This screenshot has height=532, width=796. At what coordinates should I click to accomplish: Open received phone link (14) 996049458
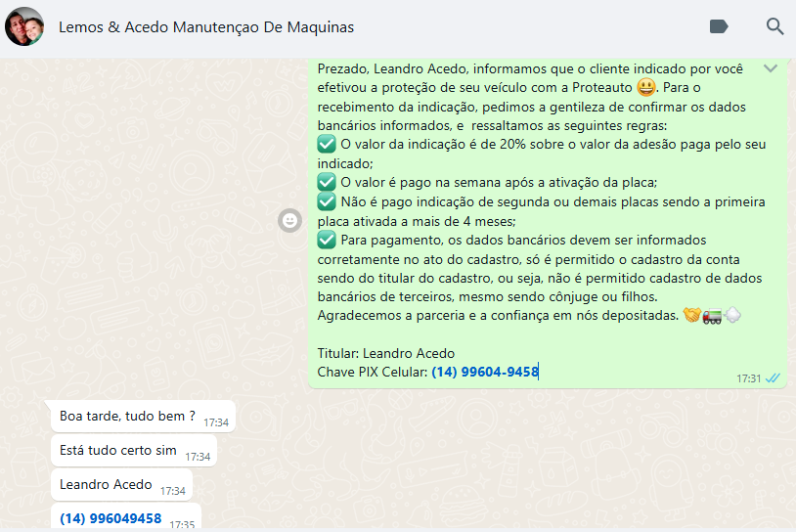point(111,518)
